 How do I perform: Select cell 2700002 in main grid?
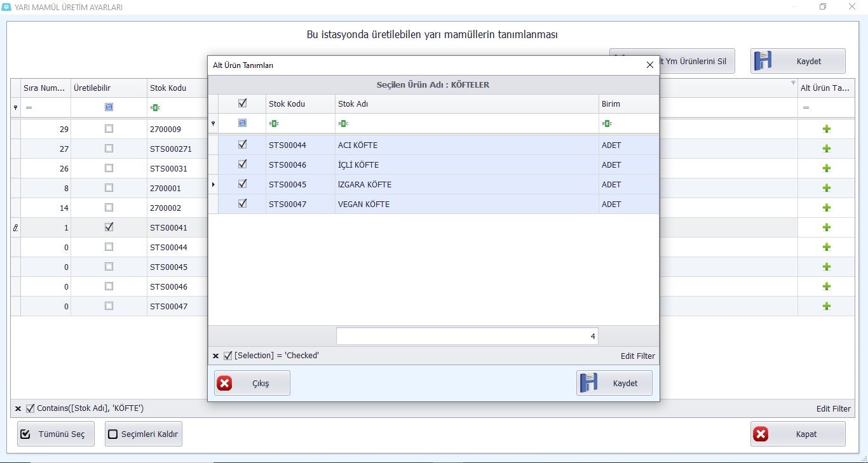tap(177, 208)
